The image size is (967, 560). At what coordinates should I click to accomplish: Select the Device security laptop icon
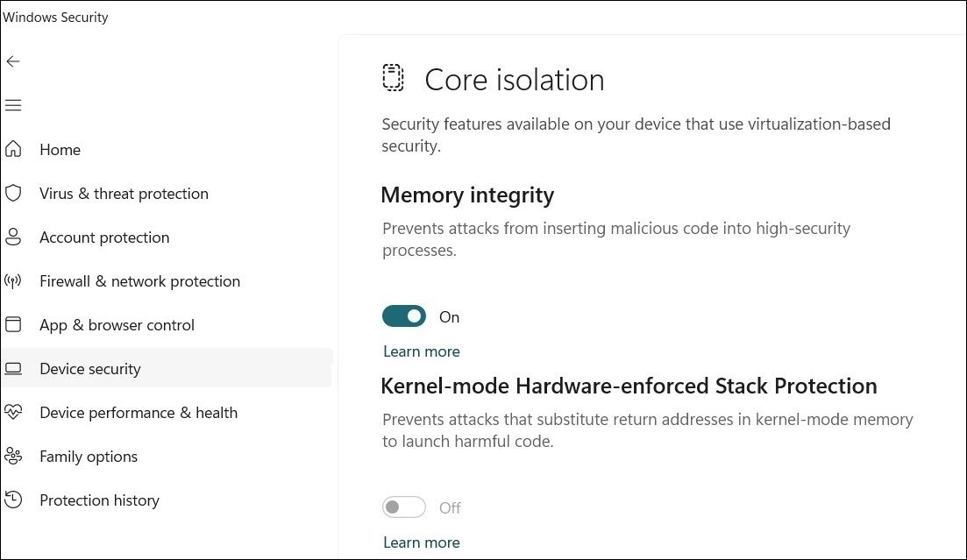13,368
